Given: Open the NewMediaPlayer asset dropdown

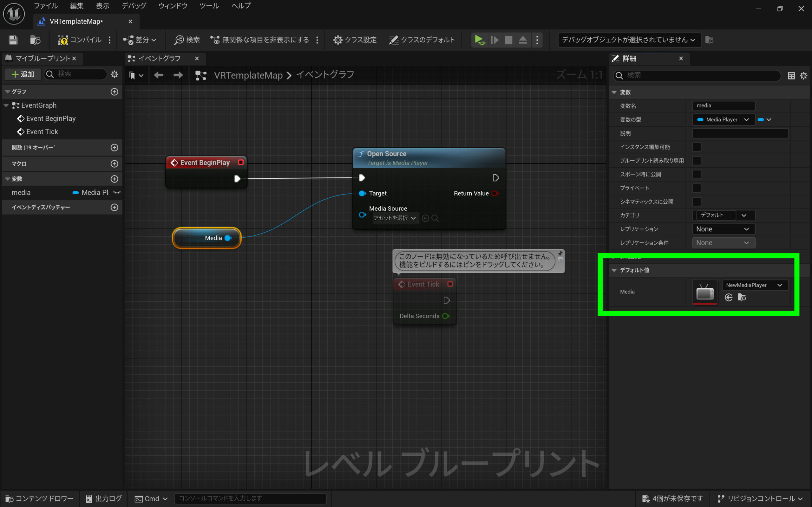Looking at the screenshot, I should tap(754, 285).
